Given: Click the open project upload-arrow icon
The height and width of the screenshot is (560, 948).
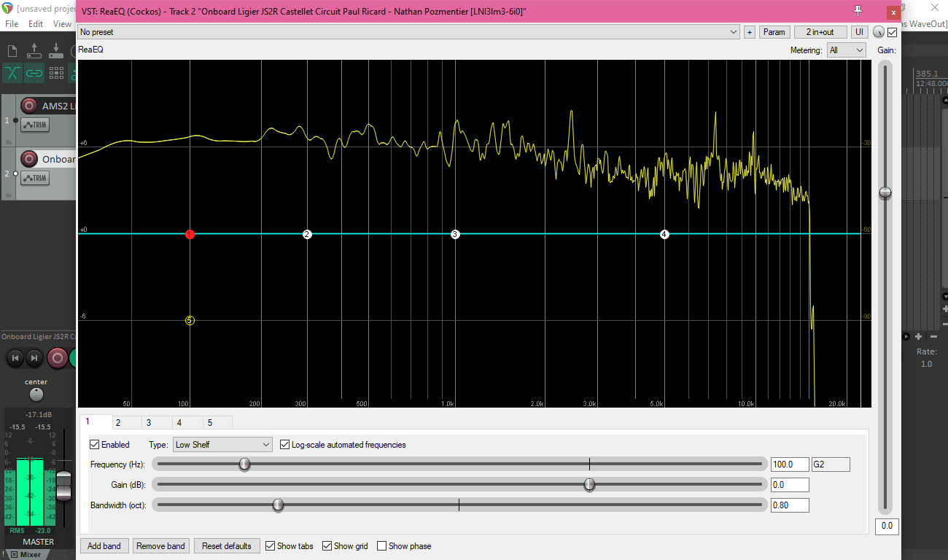Looking at the screenshot, I should (x=34, y=51).
